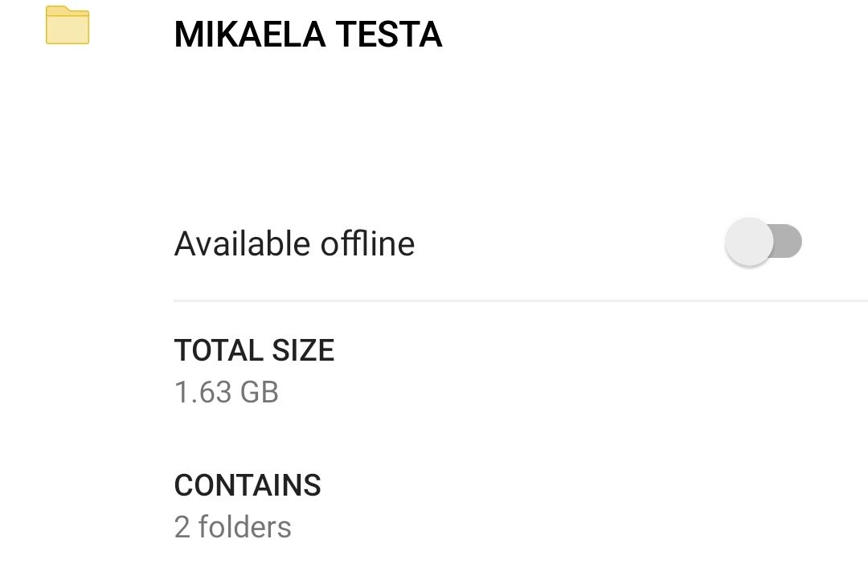Select the 2 folders text
The width and height of the screenshot is (868, 588).
pyautogui.click(x=232, y=527)
